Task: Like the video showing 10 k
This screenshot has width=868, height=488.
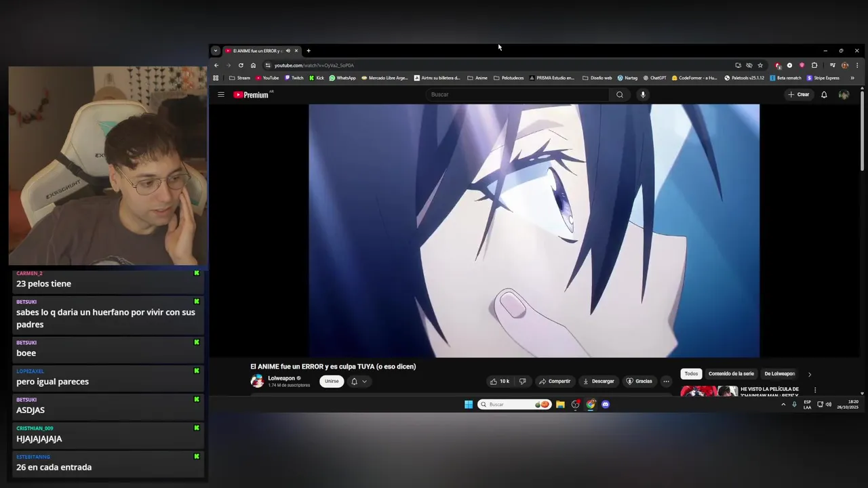Action: 500,382
